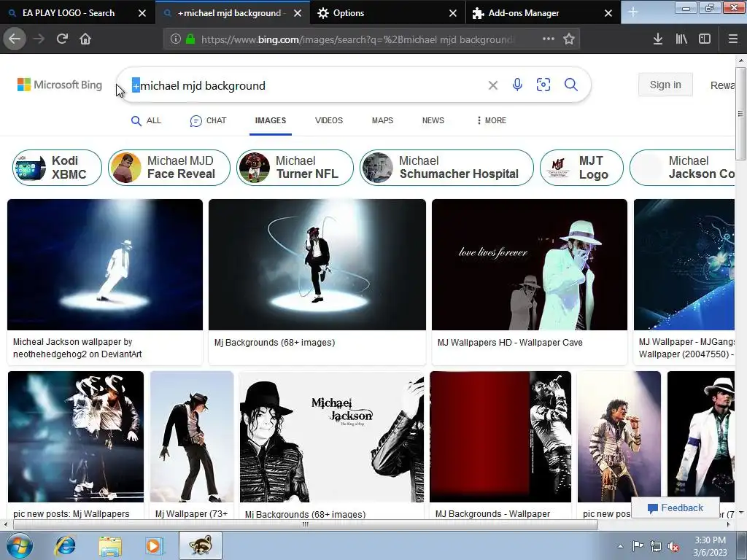Open the downloads panel
The image size is (747, 560).
click(658, 39)
